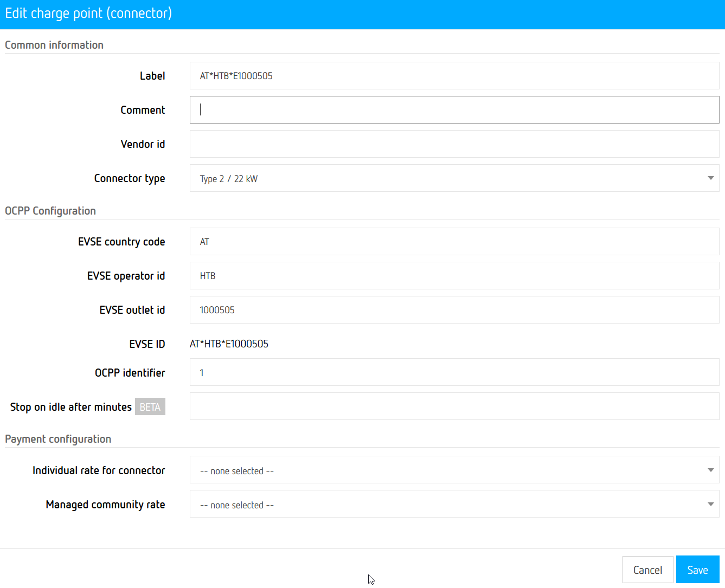Screen dimensions: 725x588
Task: Click the Payment configuration section heading
Action: (x=58, y=439)
